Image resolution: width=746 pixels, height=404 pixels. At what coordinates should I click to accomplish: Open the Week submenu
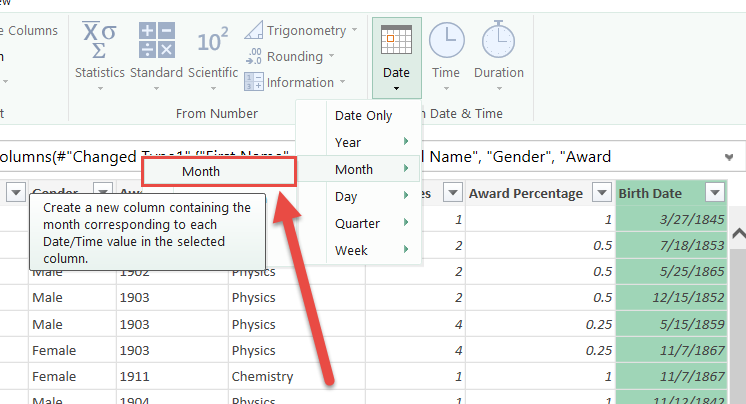point(372,248)
